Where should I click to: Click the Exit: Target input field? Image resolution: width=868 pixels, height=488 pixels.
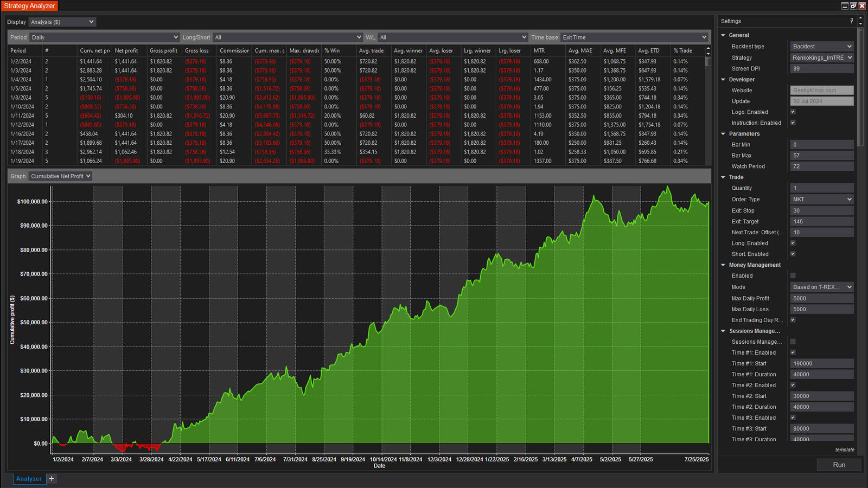(821, 221)
